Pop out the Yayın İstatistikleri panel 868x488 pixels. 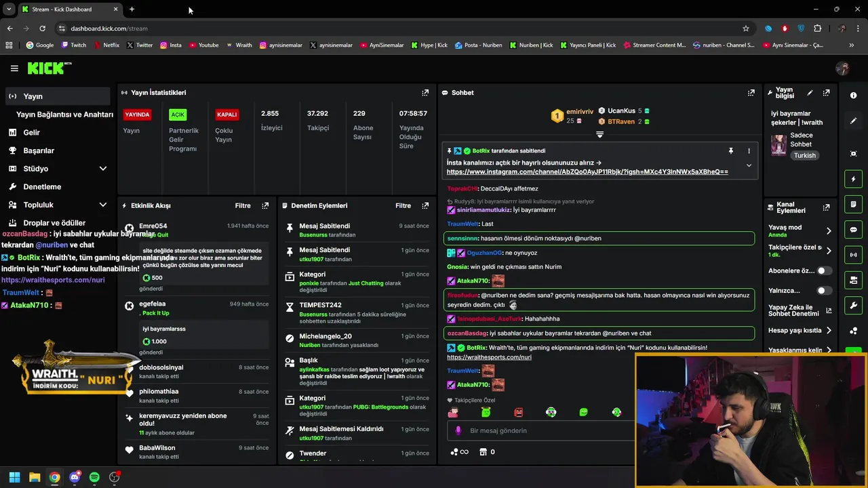pos(425,93)
